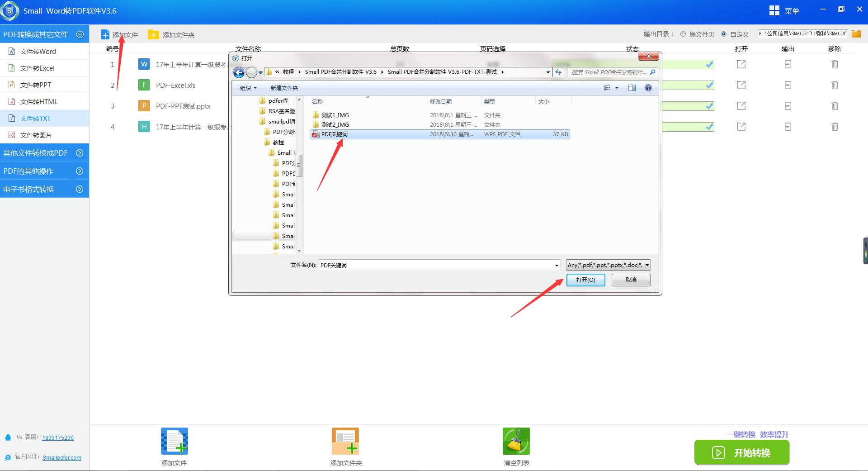This screenshot has height=471, width=868.
Task: Open the file type filter dropdown
Action: click(x=609, y=265)
